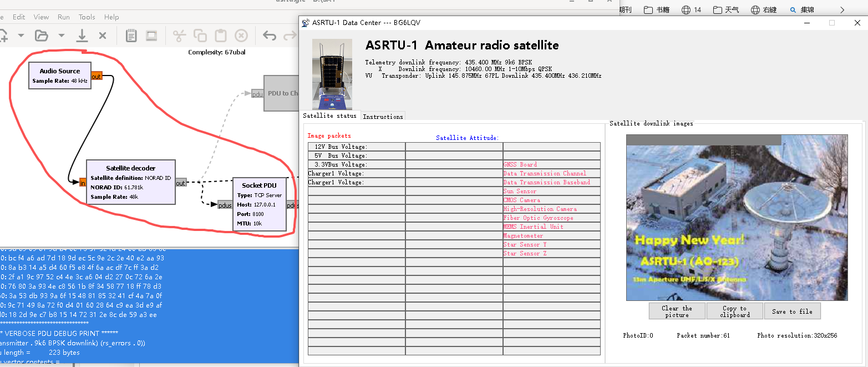The height and width of the screenshot is (367, 868).
Task: Switch to the Instructions tab
Action: coord(383,117)
